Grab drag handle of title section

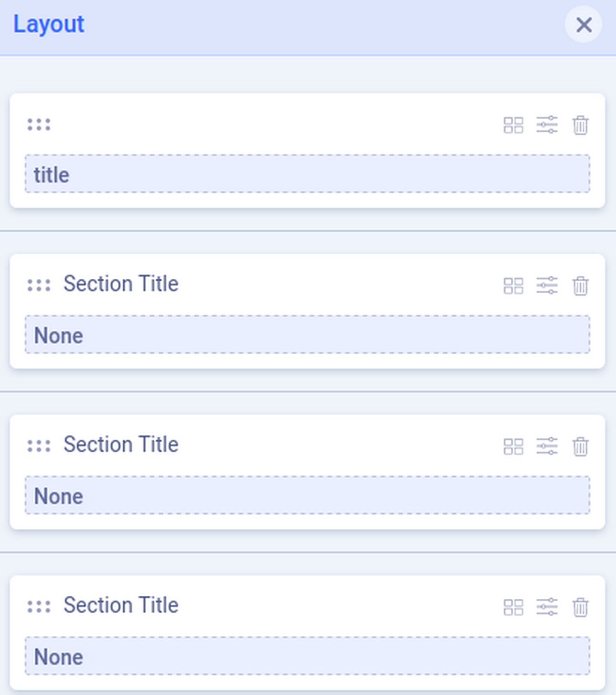point(39,124)
